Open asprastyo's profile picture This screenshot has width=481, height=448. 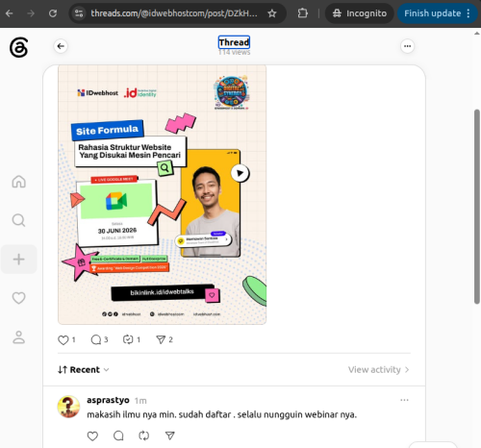(68, 407)
